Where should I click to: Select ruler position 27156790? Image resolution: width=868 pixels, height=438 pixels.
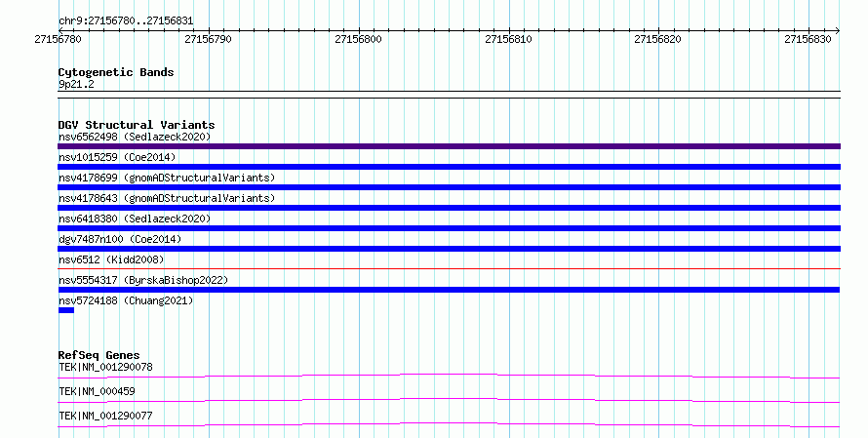pyautogui.click(x=208, y=39)
